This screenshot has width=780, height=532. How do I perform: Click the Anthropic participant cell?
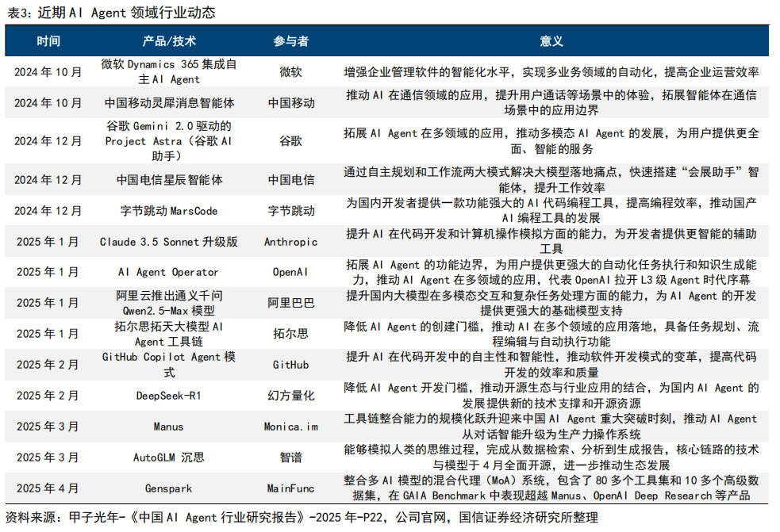click(291, 242)
